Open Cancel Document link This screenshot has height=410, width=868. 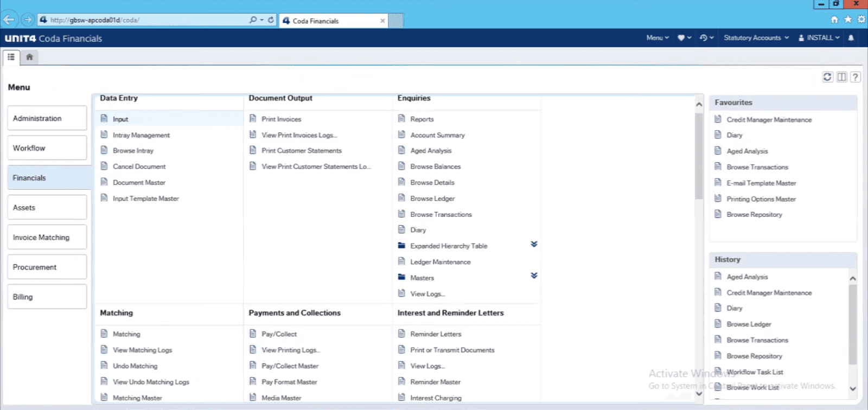139,167
